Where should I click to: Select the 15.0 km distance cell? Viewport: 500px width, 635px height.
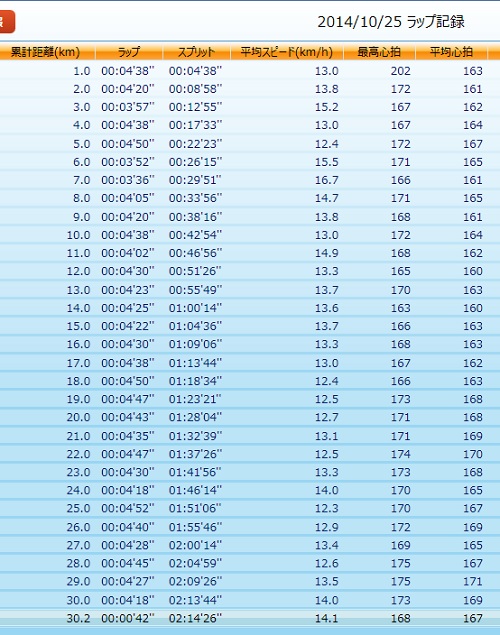tap(78, 326)
